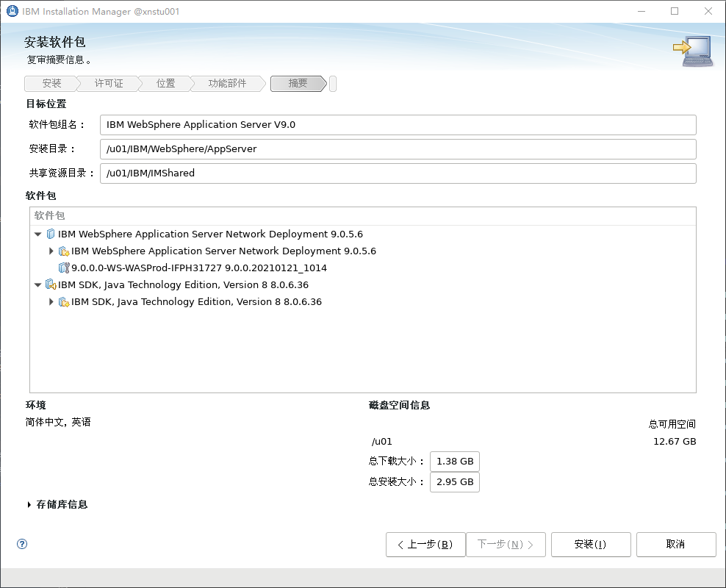
Task: Click the top-level WebSphere Network Deployment package icon
Action: pyautogui.click(x=51, y=234)
